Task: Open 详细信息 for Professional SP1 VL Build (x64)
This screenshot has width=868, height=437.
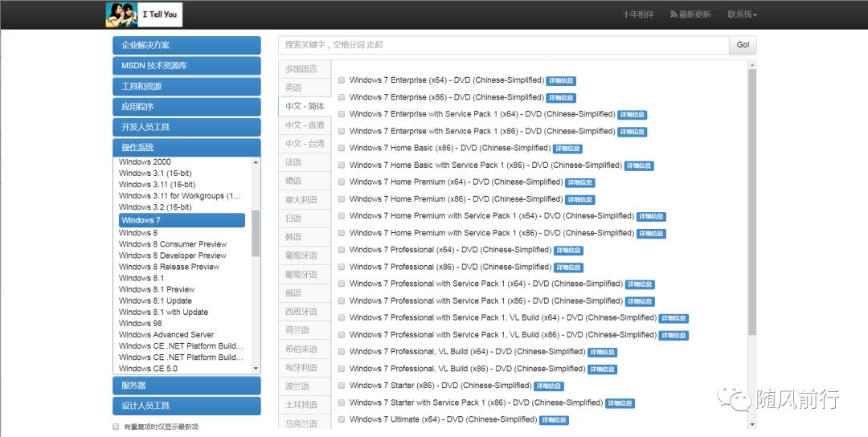Action: (x=674, y=319)
